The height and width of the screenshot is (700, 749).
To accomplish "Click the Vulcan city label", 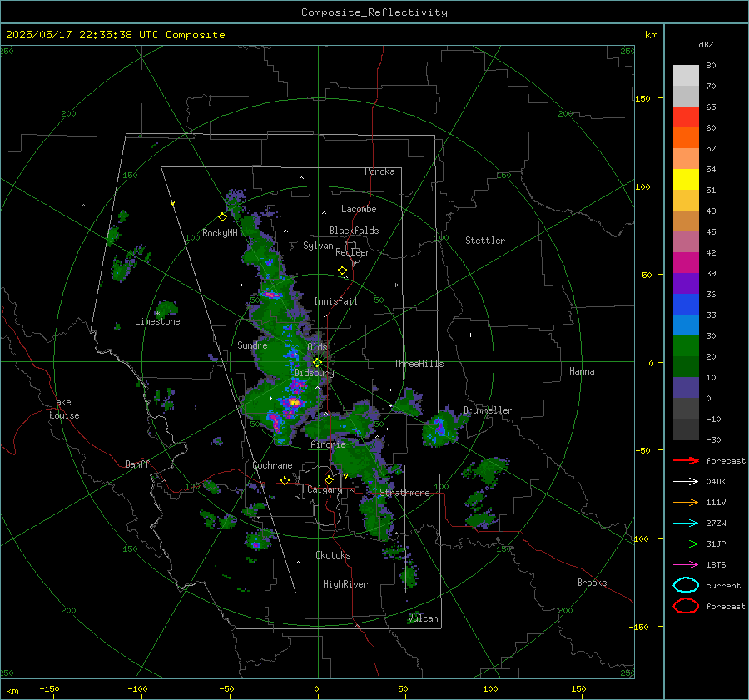I will pyautogui.click(x=424, y=618).
